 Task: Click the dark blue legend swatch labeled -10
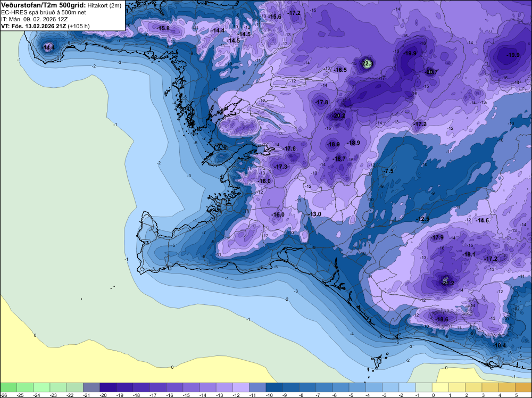click(x=274, y=387)
